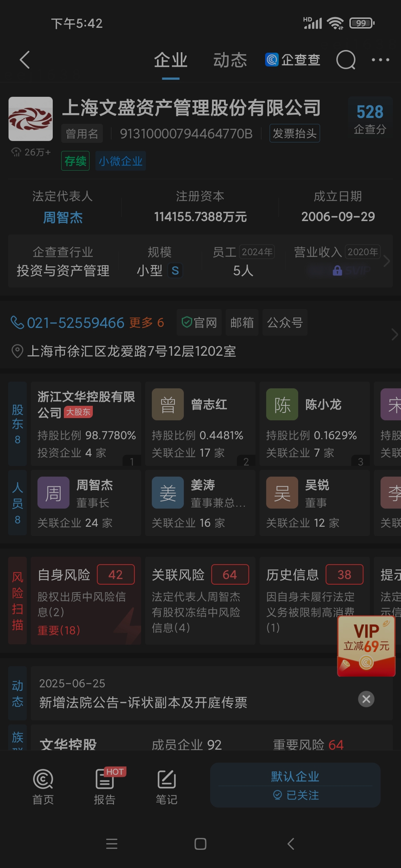Dismiss the 新增法院公告 dynamic notice
Image resolution: width=401 pixels, height=868 pixels.
[x=366, y=699]
